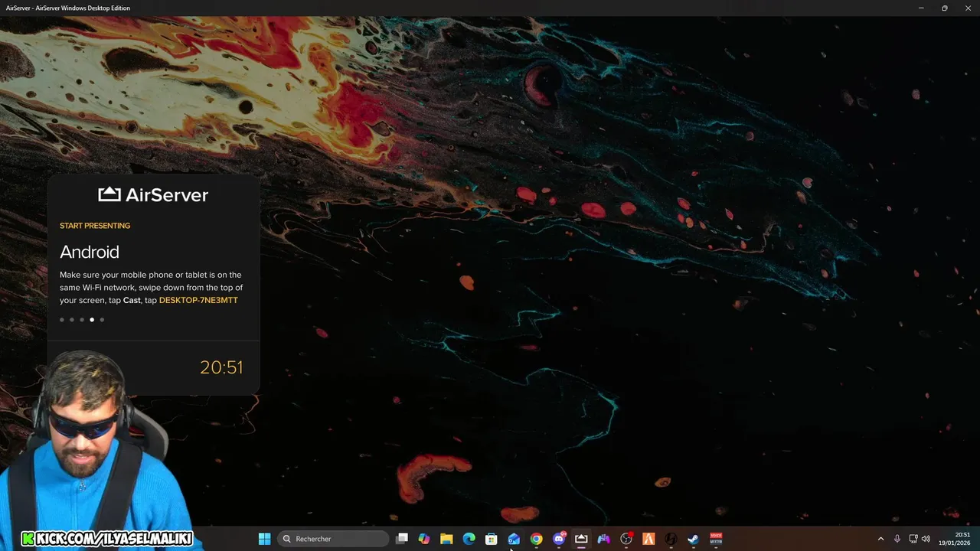Open Task View from the taskbar

click(x=401, y=539)
